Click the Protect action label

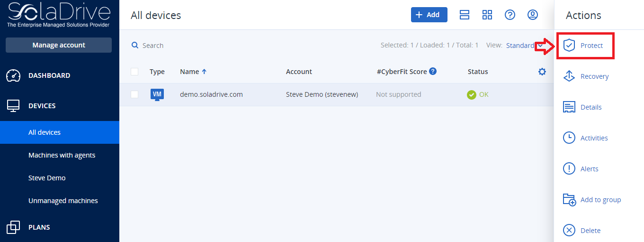tap(592, 46)
